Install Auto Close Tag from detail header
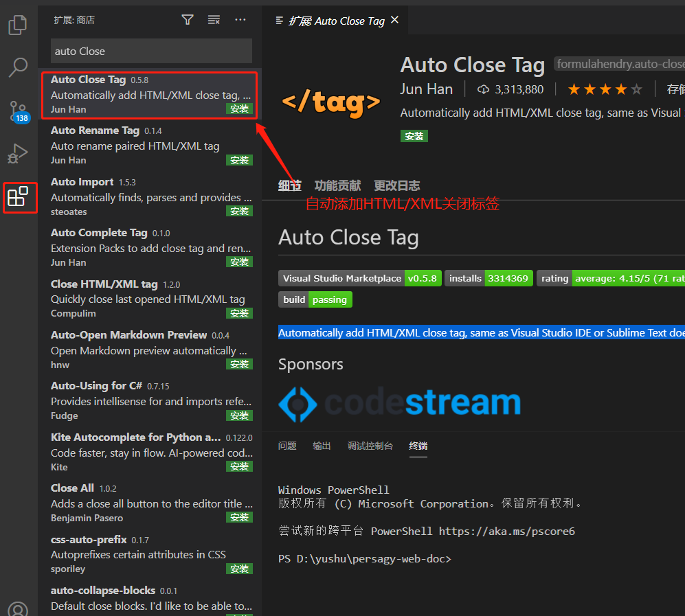This screenshot has height=616, width=685. point(414,136)
